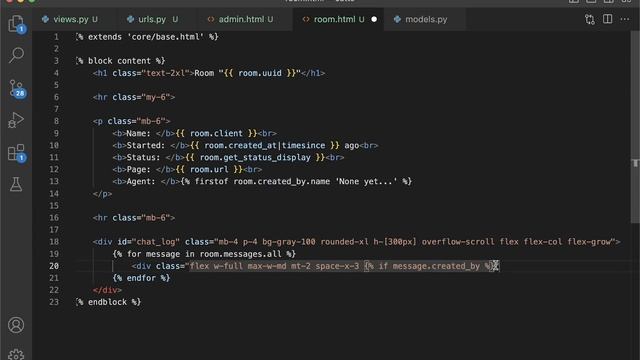Open the More Actions ellipsis menu
Image resolution: width=640 pixels, height=360 pixels.
(624, 19)
